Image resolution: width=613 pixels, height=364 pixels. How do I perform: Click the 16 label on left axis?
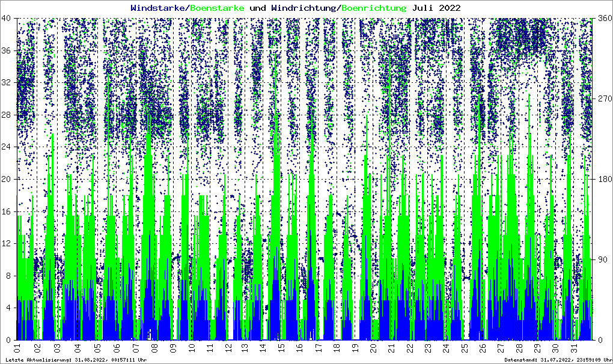[x=7, y=211]
